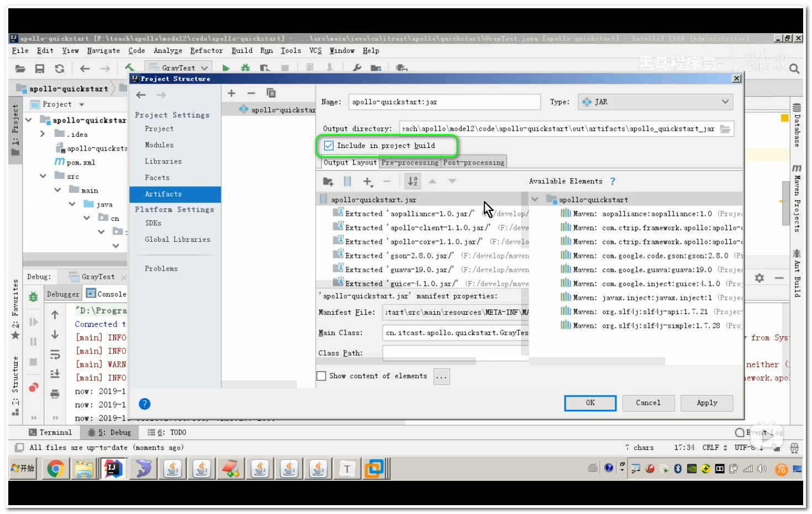The height and width of the screenshot is (514, 812).
Task: Open Chrome from the taskbar
Action: pos(55,469)
